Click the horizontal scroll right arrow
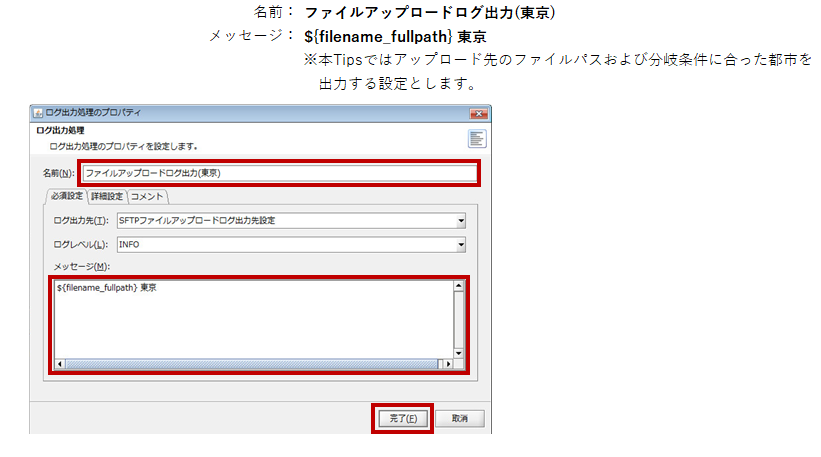Image resolution: width=821 pixels, height=457 pixels. tap(448, 364)
